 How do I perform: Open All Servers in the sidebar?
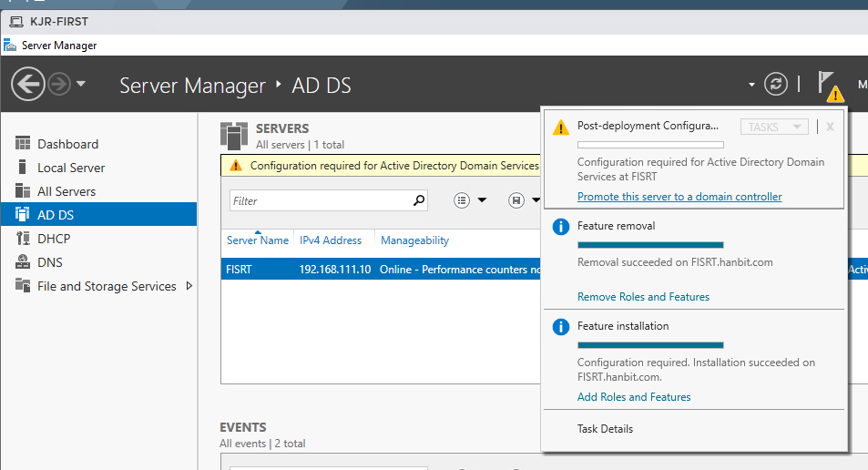[66, 191]
